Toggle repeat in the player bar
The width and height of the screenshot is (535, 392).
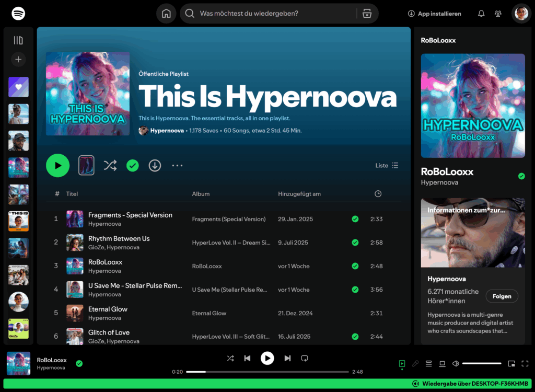(x=305, y=358)
